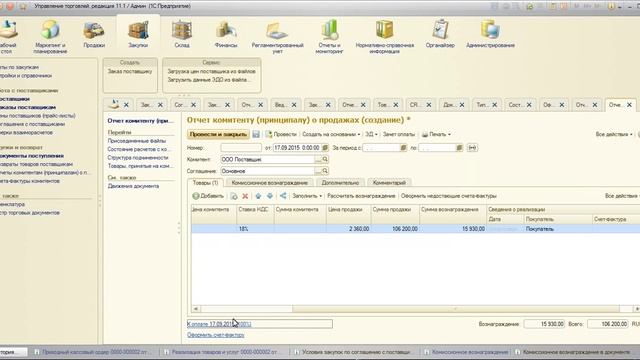Expand Заполнить dropdown

pos(307,196)
